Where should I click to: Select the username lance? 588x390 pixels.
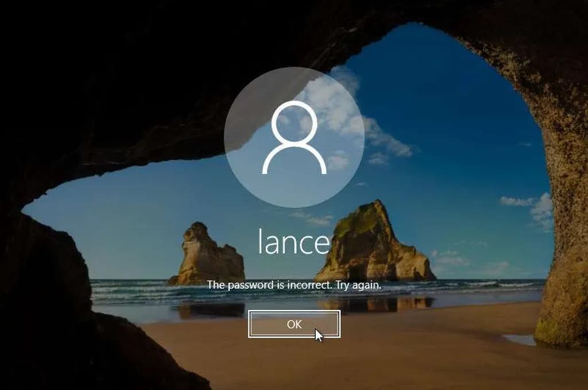tap(294, 241)
